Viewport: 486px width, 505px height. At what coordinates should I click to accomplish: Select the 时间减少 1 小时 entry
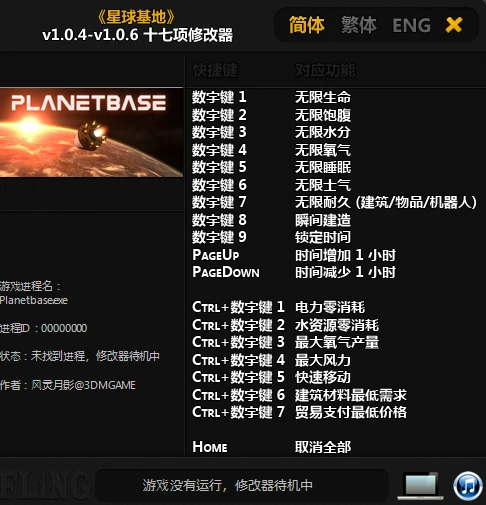[x=345, y=272]
